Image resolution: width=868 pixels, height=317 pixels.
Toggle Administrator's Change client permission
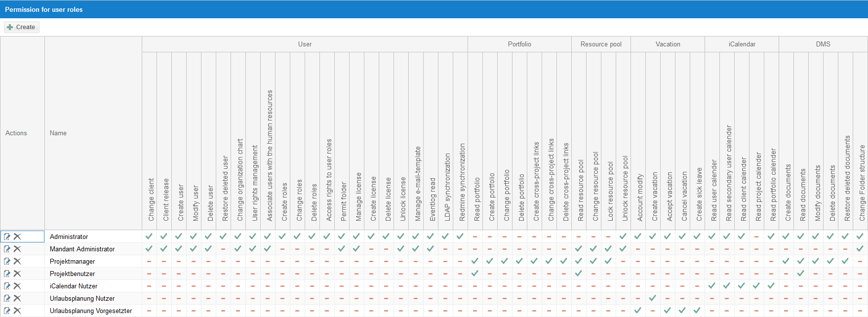click(x=149, y=237)
